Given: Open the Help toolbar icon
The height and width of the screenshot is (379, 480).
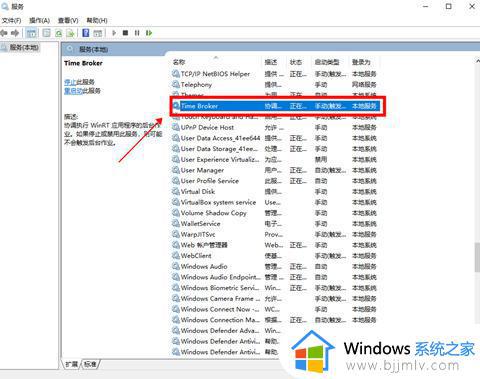Looking at the screenshot, I should 86,33.
